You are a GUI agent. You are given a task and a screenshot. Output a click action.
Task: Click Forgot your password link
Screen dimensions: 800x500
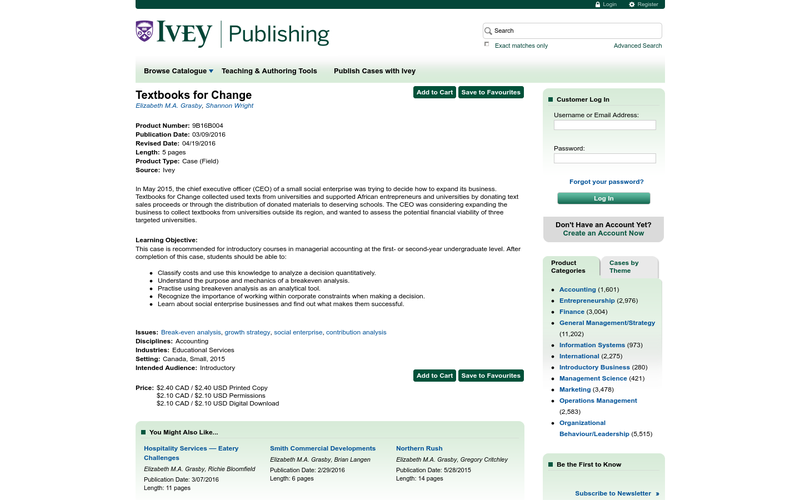click(x=606, y=182)
